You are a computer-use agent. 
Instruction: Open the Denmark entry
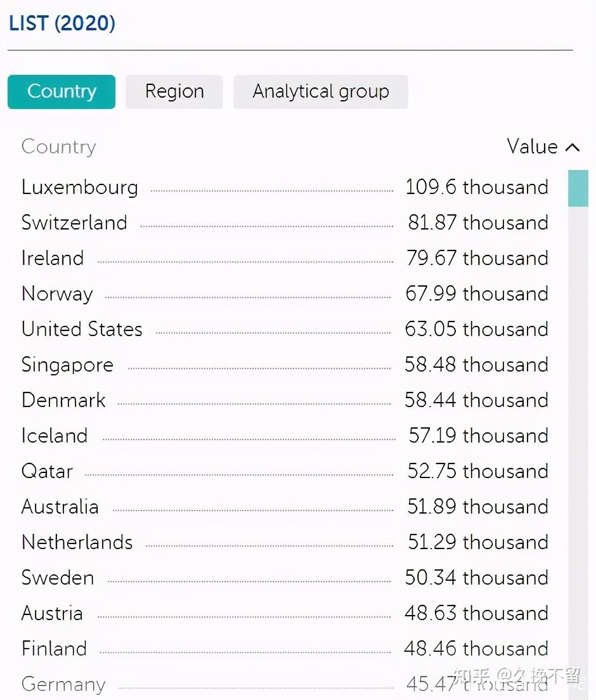click(63, 401)
